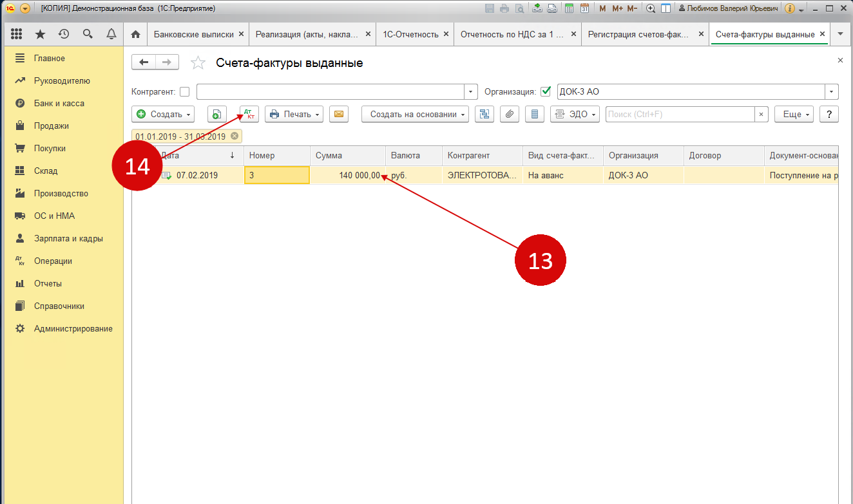Click the copy document icon next to Создать
This screenshot has width=853, height=504.
217,114
